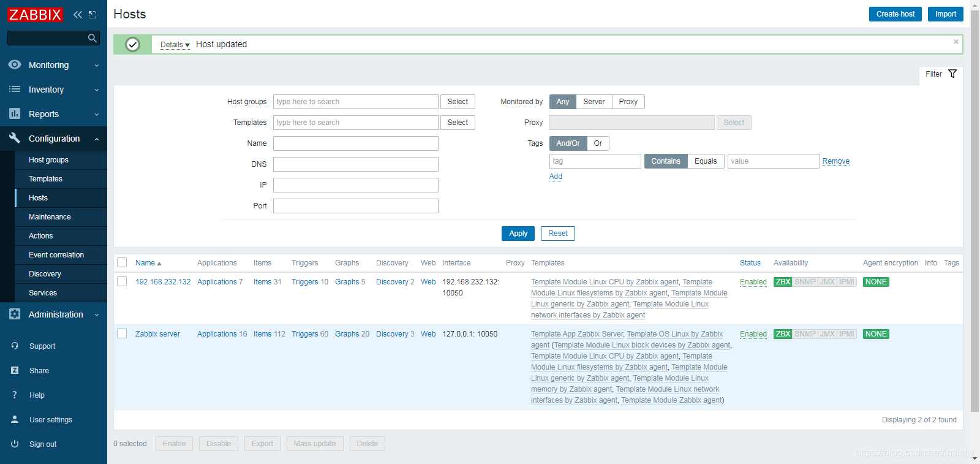This screenshot has height=464, width=980.
Task: Sort hosts by Status column
Action: 750,263
